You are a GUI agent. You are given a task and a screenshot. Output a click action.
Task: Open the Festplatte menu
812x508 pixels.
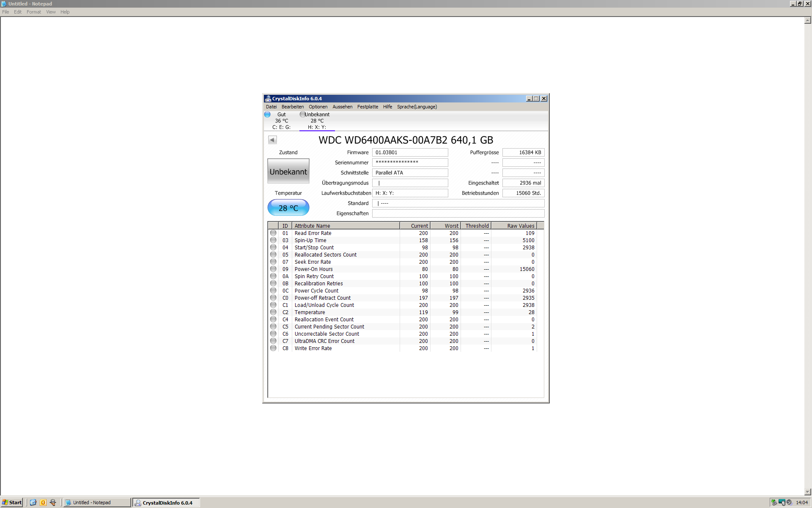(368, 107)
